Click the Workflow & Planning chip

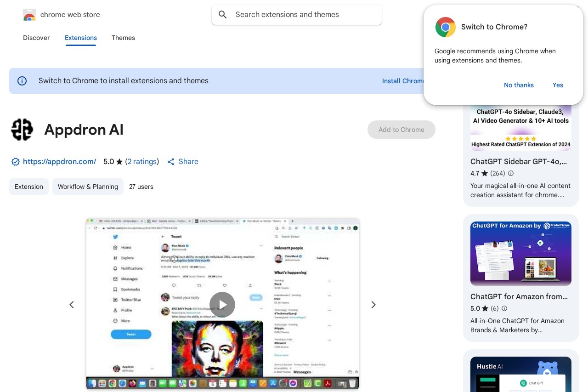point(88,187)
